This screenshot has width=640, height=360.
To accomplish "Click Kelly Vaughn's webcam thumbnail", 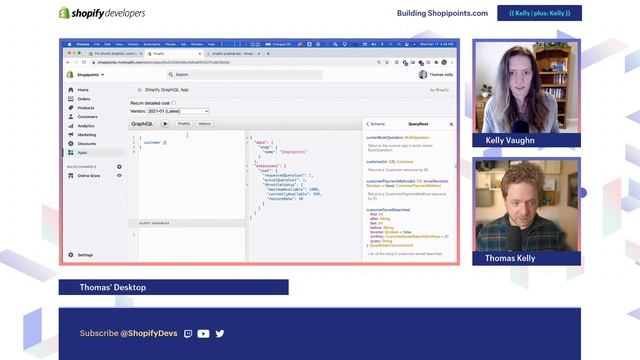I will tap(527, 87).
